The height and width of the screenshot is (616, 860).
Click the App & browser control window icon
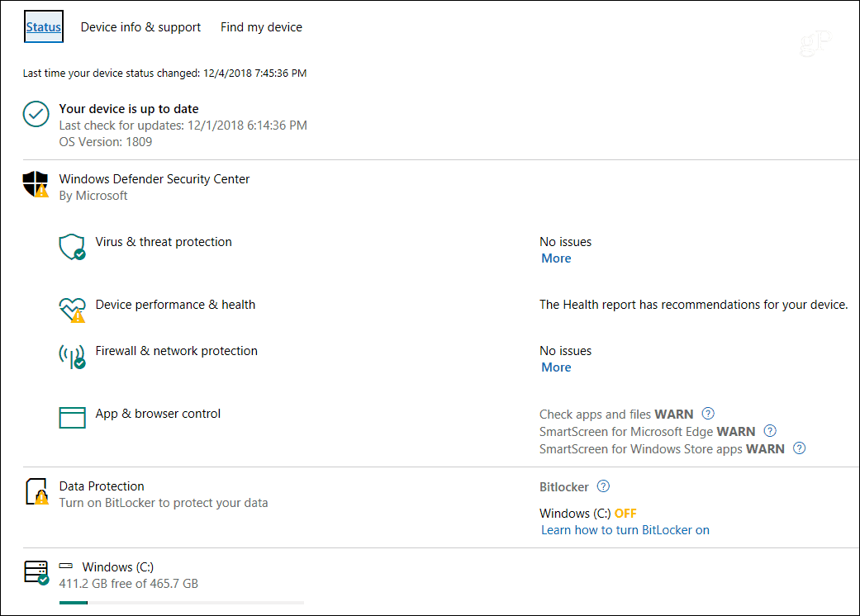pos(72,418)
